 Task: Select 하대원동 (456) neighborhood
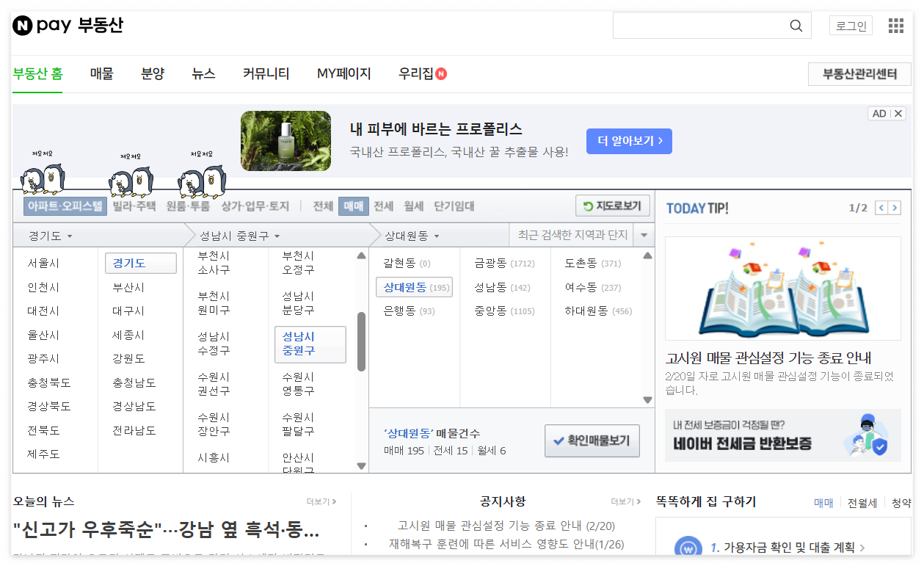[598, 311]
